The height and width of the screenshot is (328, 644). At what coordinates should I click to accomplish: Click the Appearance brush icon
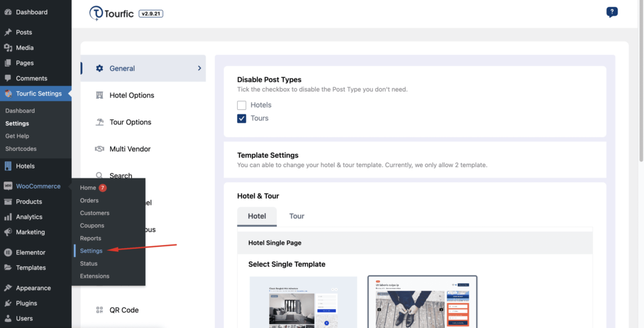[x=8, y=288]
